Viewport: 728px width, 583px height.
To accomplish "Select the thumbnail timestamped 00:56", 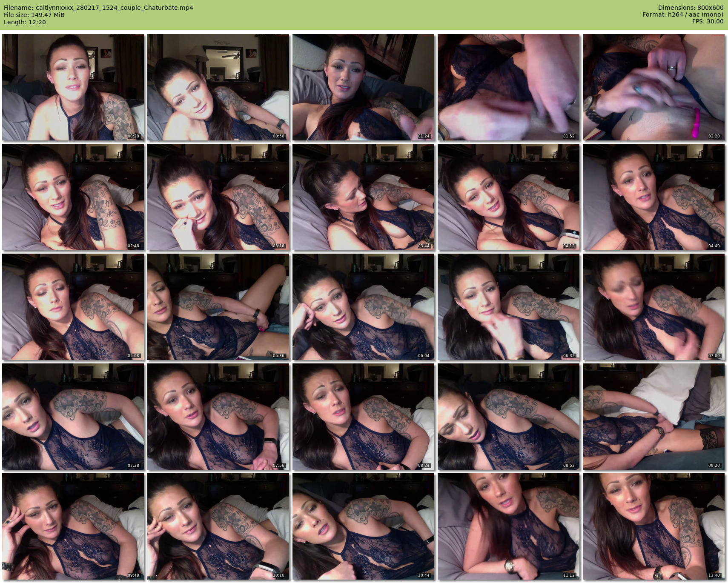I will click(218, 87).
